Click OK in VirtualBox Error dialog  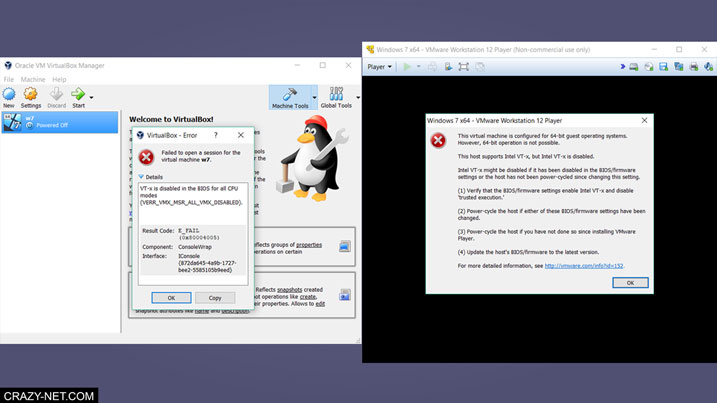tap(171, 298)
